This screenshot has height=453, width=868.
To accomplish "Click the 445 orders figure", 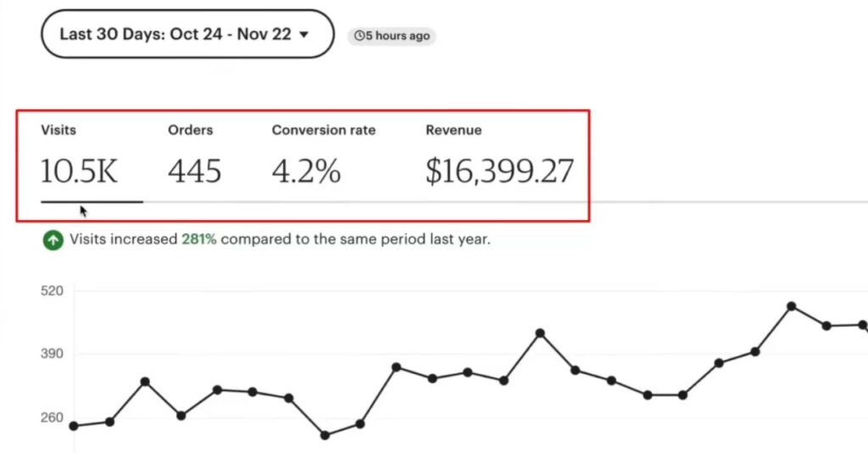I will 194,171.
